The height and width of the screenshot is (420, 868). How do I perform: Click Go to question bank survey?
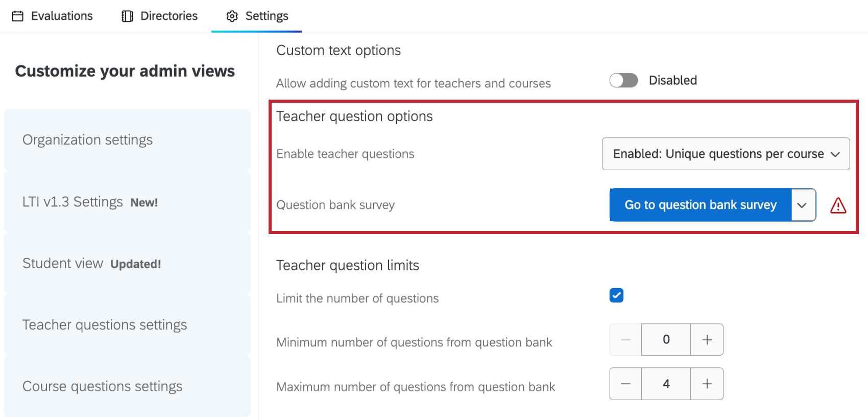[x=700, y=205]
